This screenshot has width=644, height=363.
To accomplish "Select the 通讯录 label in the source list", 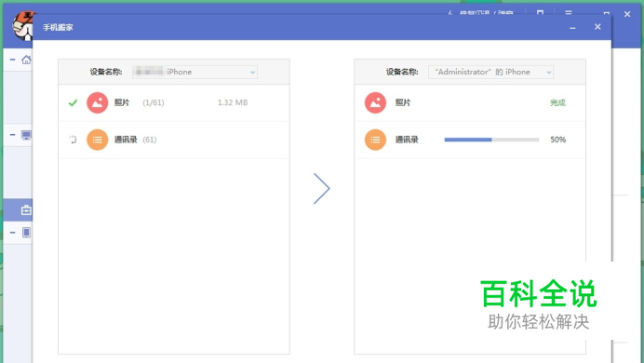I will click(126, 140).
